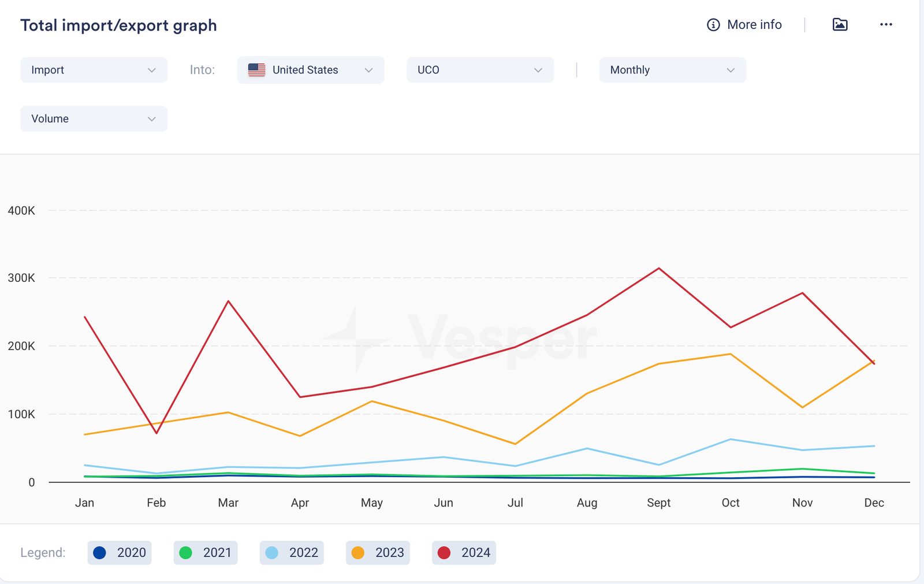Click the More info link
Screen dimensions: 924x584
[x=754, y=25]
